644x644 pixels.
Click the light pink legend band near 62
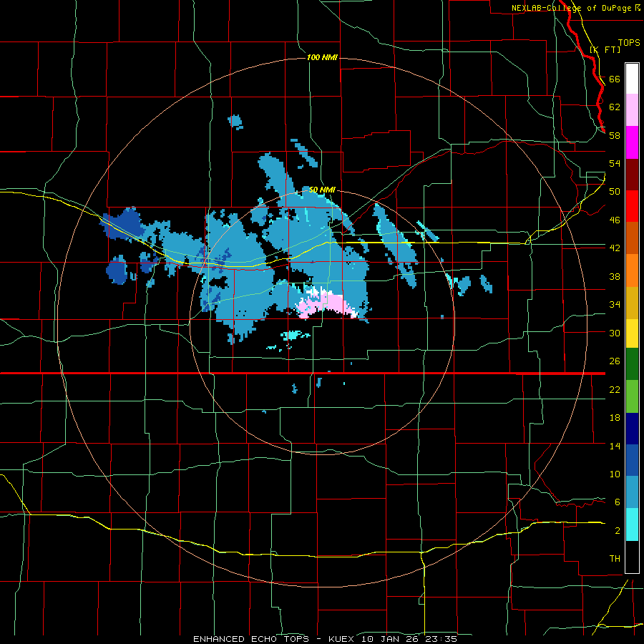tap(632, 109)
